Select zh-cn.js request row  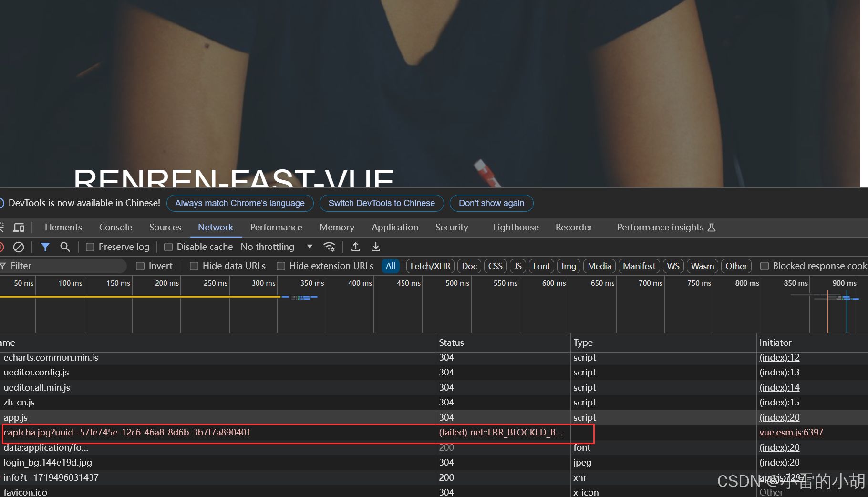434,403
